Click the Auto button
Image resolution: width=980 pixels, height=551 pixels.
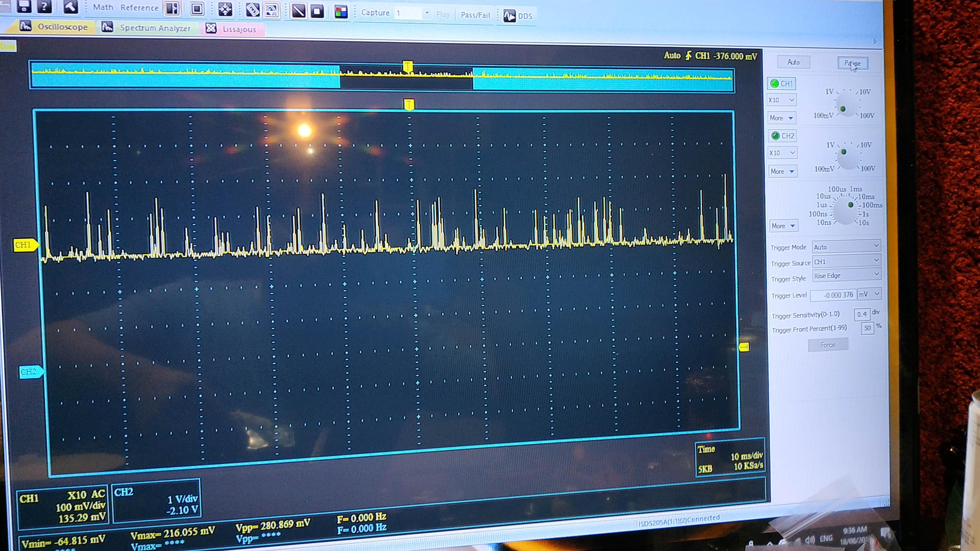click(794, 62)
